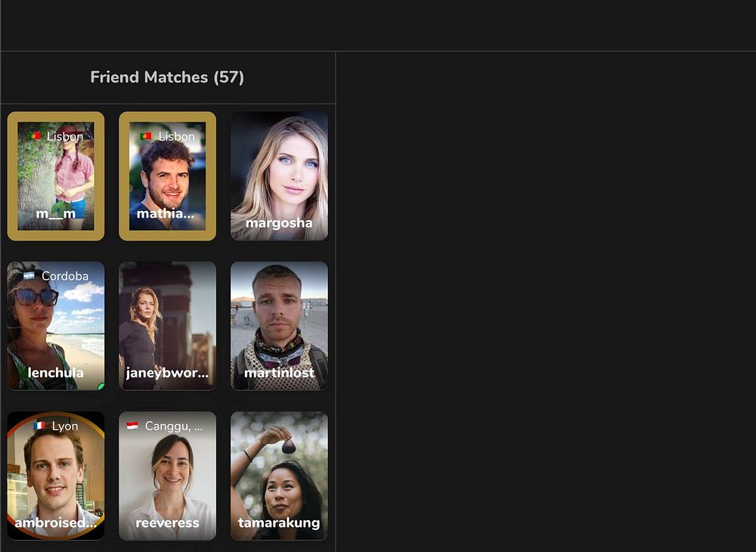The width and height of the screenshot is (756, 552).
Task: Click the ambroised... username text
Action: tap(55, 523)
